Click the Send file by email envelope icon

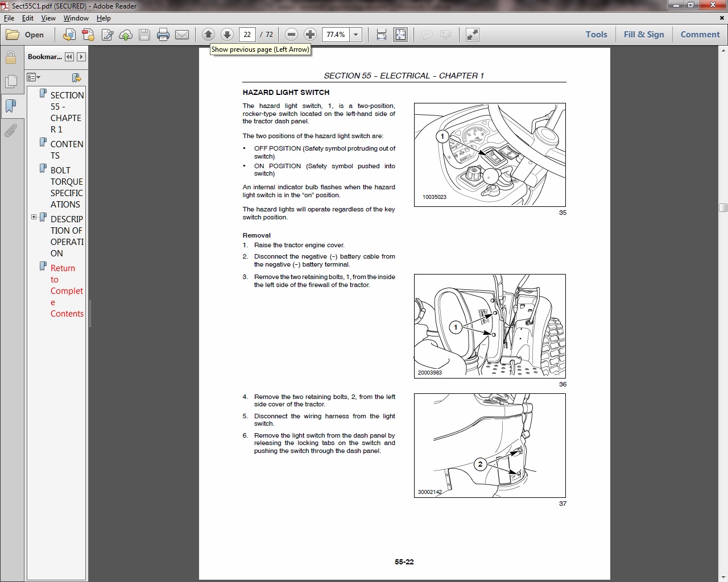coord(182,35)
